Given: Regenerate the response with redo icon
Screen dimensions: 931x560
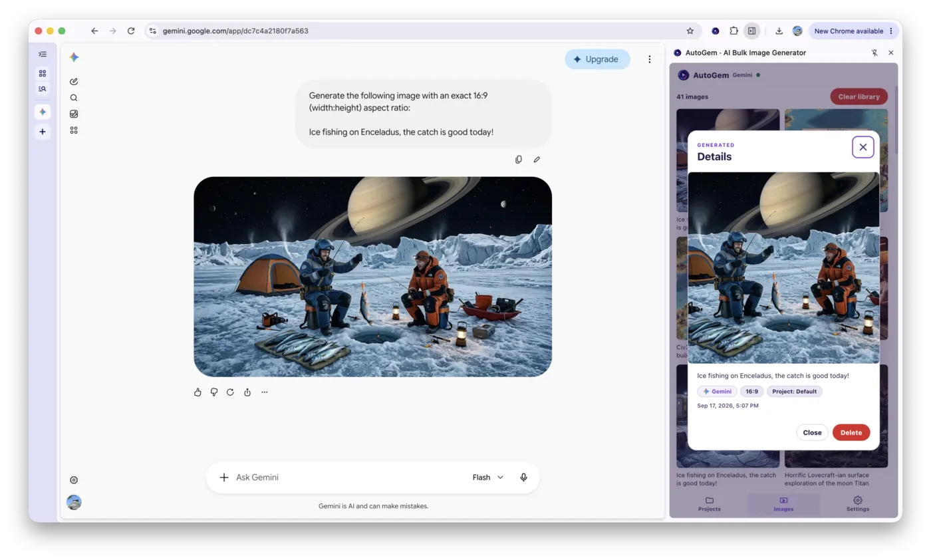Looking at the screenshot, I should pyautogui.click(x=230, y=392).
